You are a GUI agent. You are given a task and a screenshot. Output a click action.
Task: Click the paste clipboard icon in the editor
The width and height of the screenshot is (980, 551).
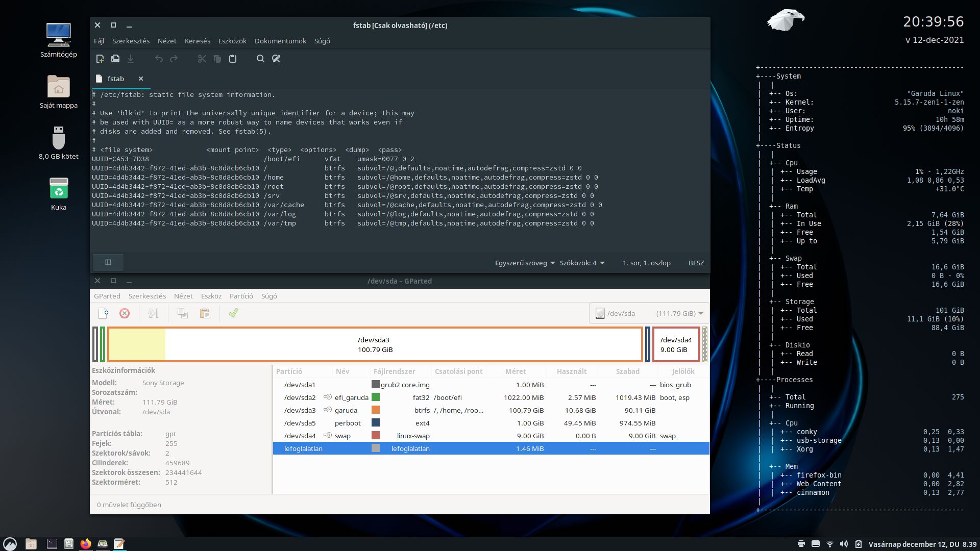[233, 59]
